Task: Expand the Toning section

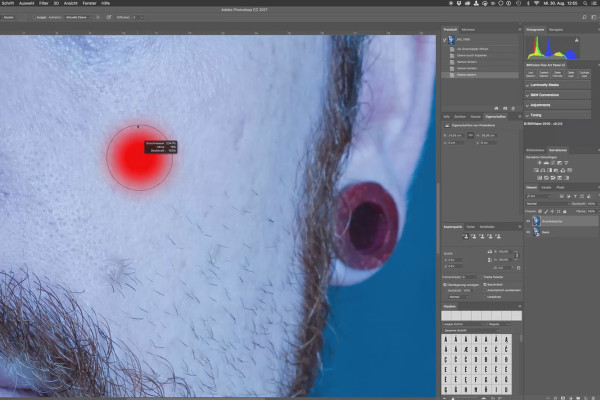Action: [558, 115]
